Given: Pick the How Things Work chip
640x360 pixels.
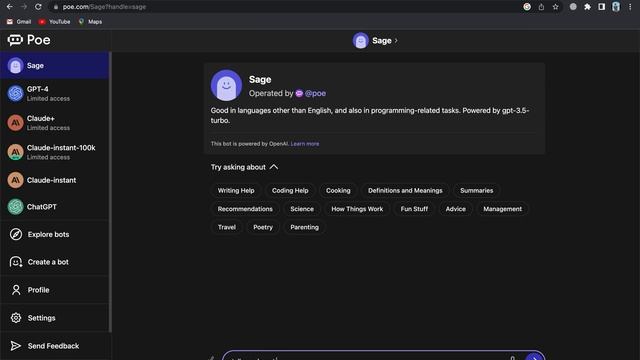Looking at the screenshot, I should [357, 209].
